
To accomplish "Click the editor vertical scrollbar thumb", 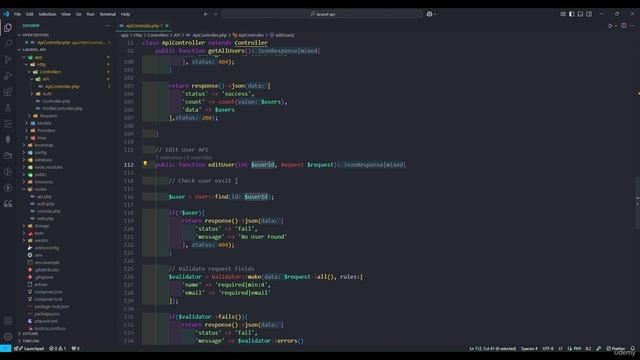I will (x=637, y=202).
